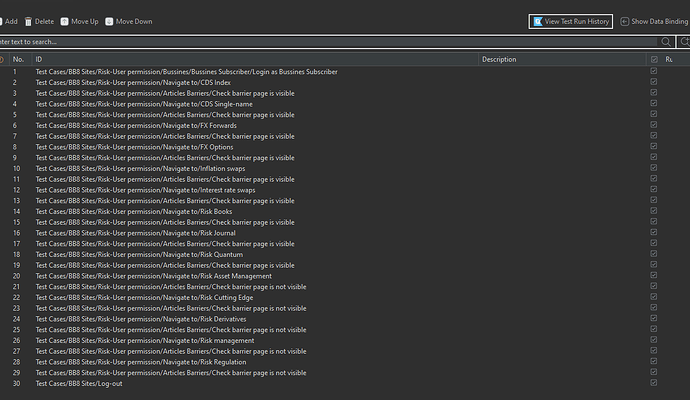Click the refresh icon beside search
The width and height of the screenshot is (690, 400).
(x=684, y=41)
